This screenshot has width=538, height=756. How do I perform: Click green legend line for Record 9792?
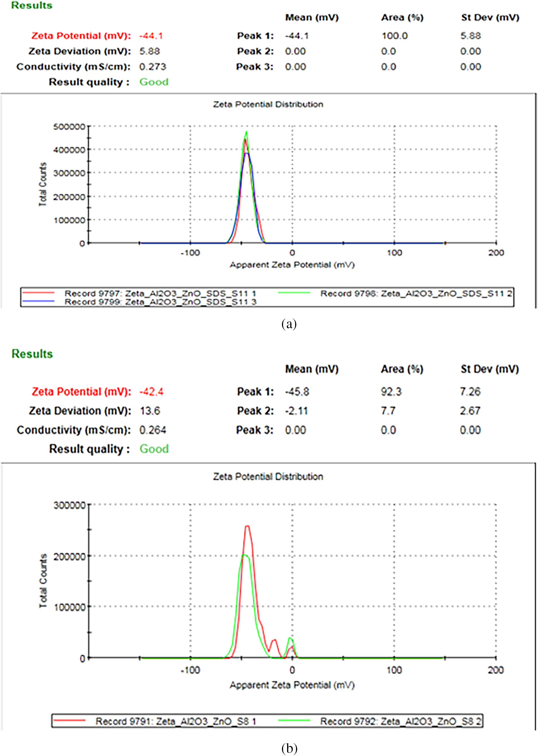pos(294,720)
